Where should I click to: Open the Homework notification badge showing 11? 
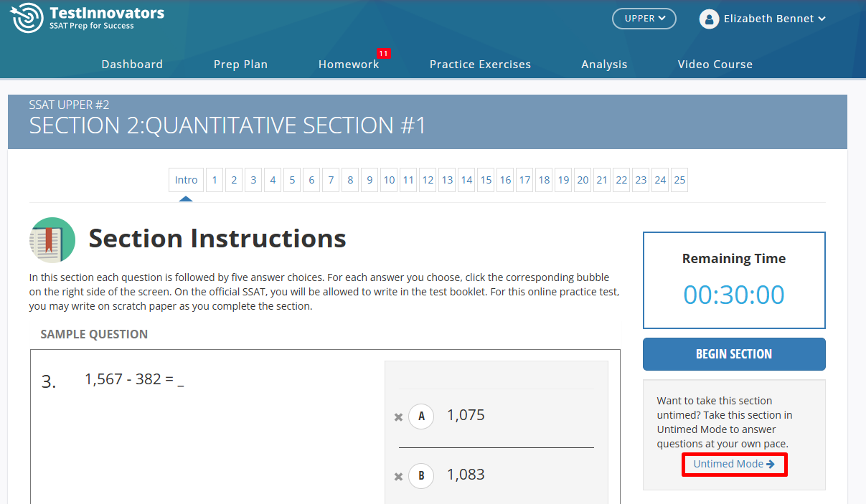click(383, 54)
